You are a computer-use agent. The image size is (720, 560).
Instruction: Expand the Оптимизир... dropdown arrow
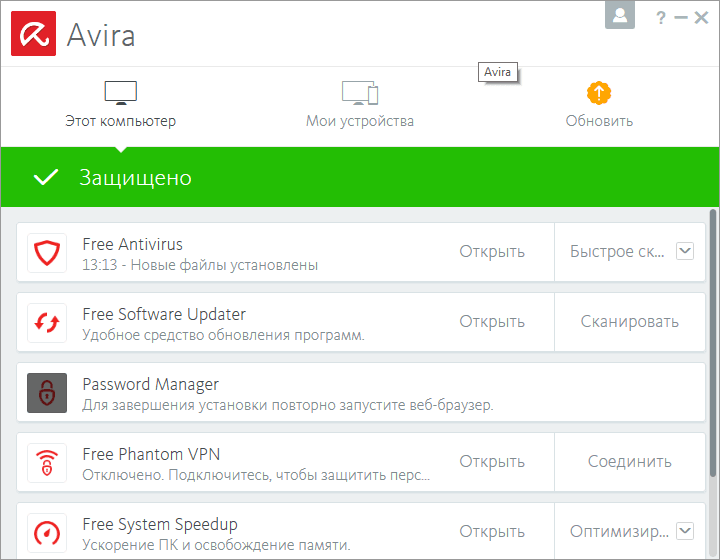pos(685,531)
